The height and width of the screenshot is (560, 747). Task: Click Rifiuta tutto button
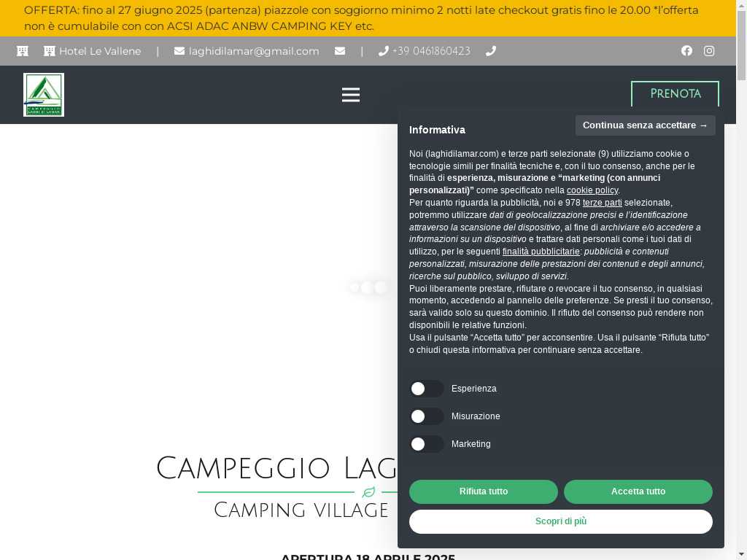(484, 491)
